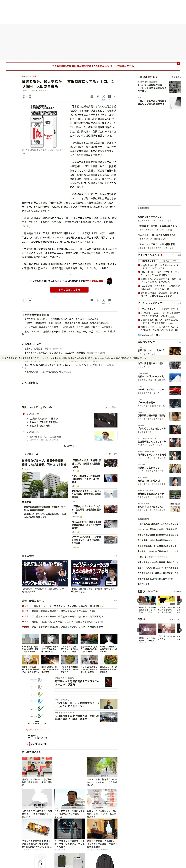Click the 町田啓太が9号連続表紙 article thumbnail

tap(109, 682)
